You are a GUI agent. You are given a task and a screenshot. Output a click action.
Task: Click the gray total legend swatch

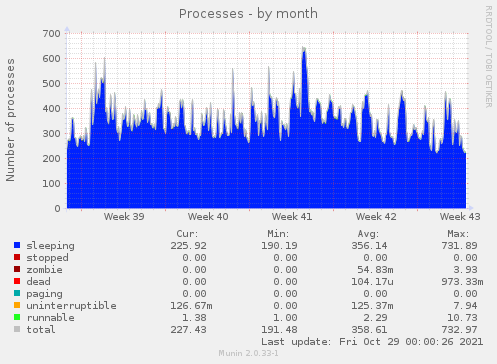click(17, 329)
